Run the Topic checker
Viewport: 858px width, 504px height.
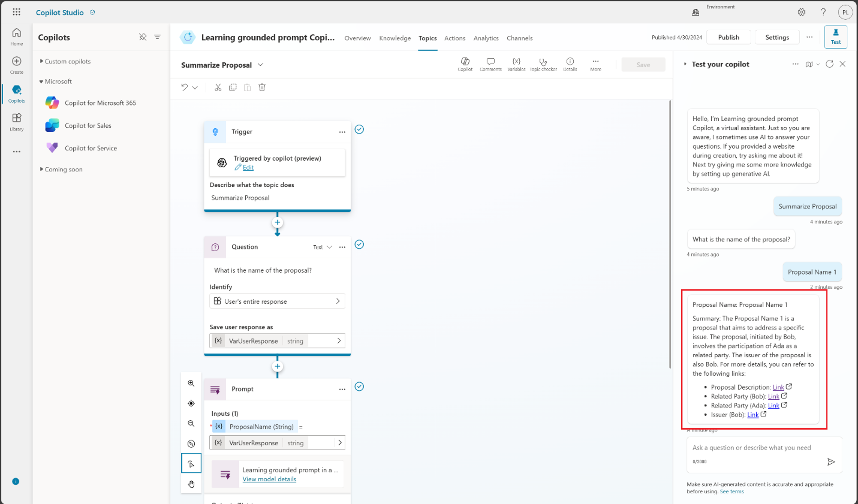point(543,64)
